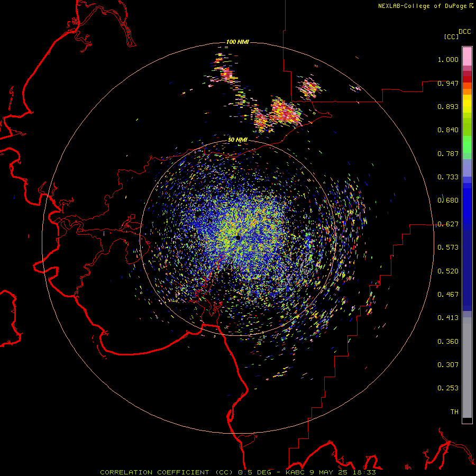Click the 0.253 colorbar value

click(448, 388)
